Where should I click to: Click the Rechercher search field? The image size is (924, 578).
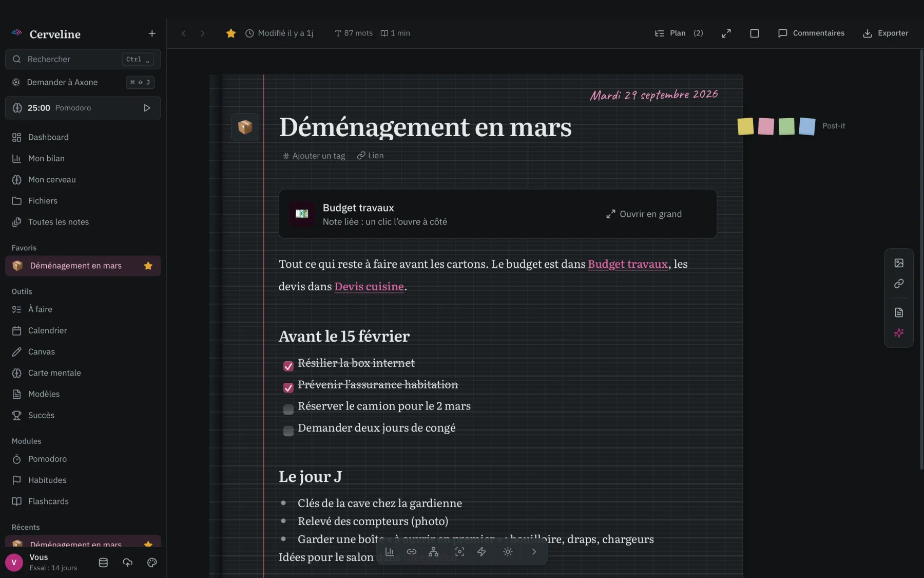[x=83, y=59]
